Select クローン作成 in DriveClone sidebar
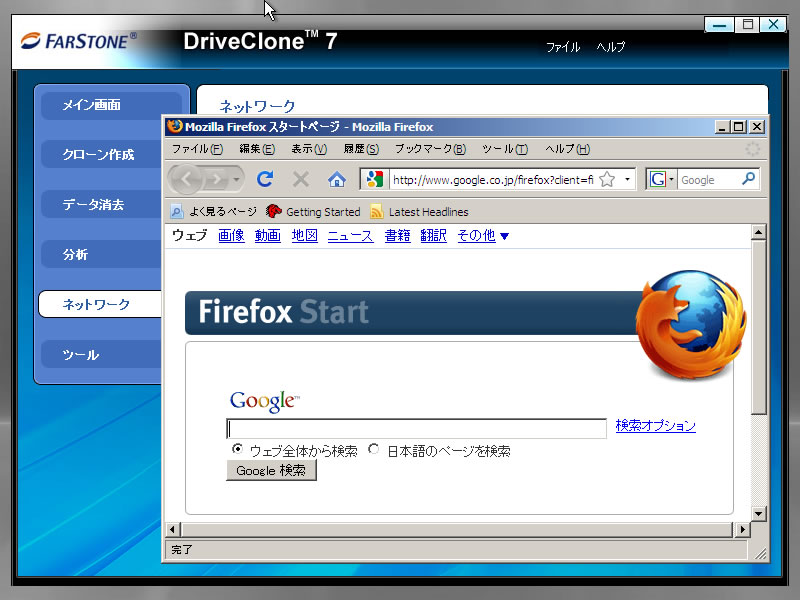This screenshot has height=600, width=800. pos(102,155)
